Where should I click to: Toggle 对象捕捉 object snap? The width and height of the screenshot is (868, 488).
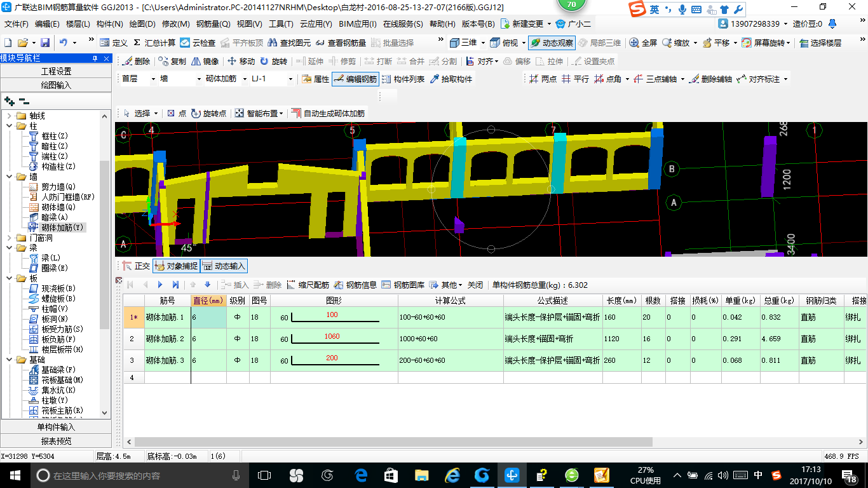pyautogui.click(x=176, y=266)
